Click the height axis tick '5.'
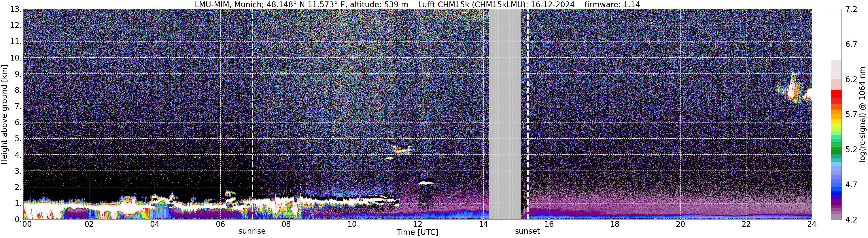The image size is (868, 238). click(x=18, y=139)
